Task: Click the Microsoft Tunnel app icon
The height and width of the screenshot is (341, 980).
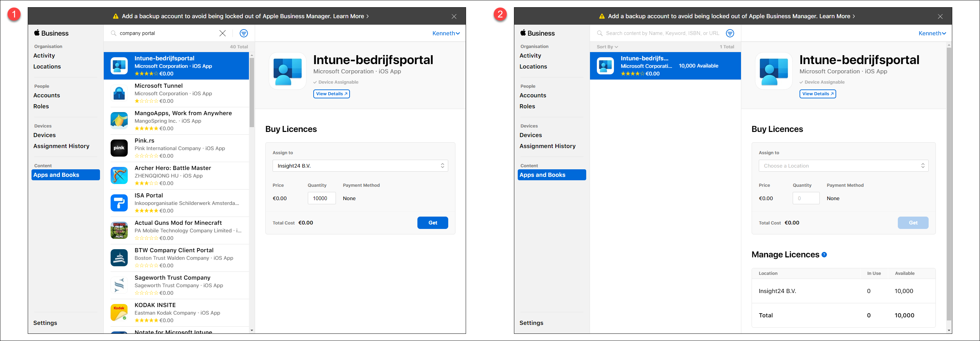Action: [119, 93]
